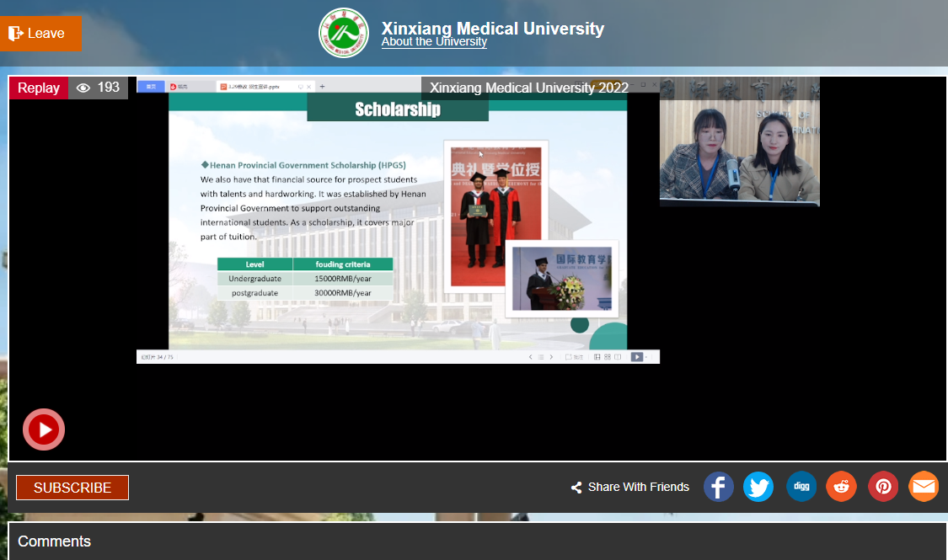
Task: Open the About the University link
Action: coord(434,42)
